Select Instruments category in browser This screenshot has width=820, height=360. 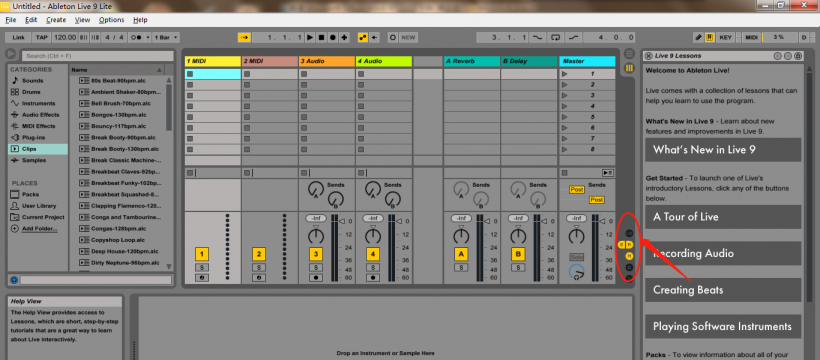(38, 104)
